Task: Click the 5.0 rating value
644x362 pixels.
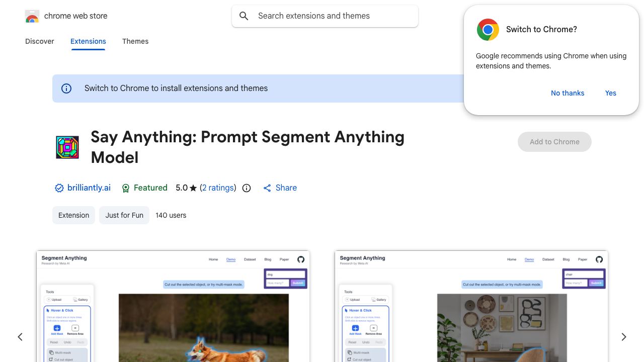Action: coord(182,188)
